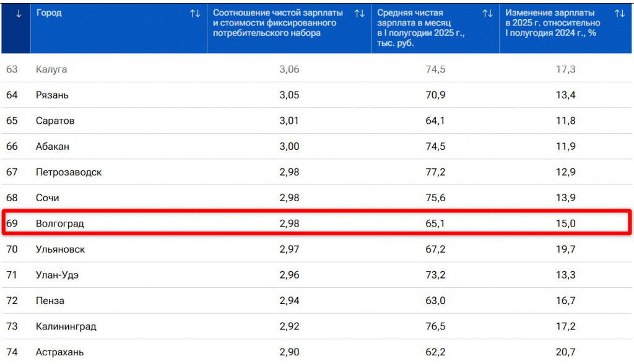Click the Калуга row city name
Screen dimensions: 634x364
tap(51, 69)
